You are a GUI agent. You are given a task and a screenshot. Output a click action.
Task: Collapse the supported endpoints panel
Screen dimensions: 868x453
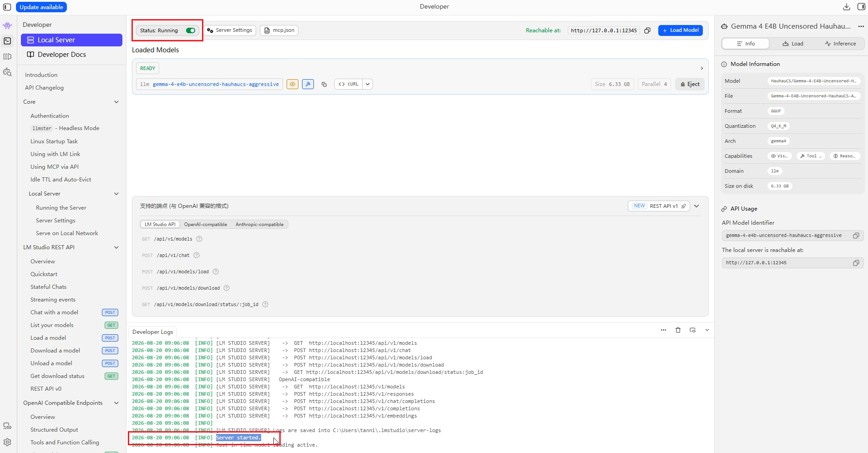696,206
